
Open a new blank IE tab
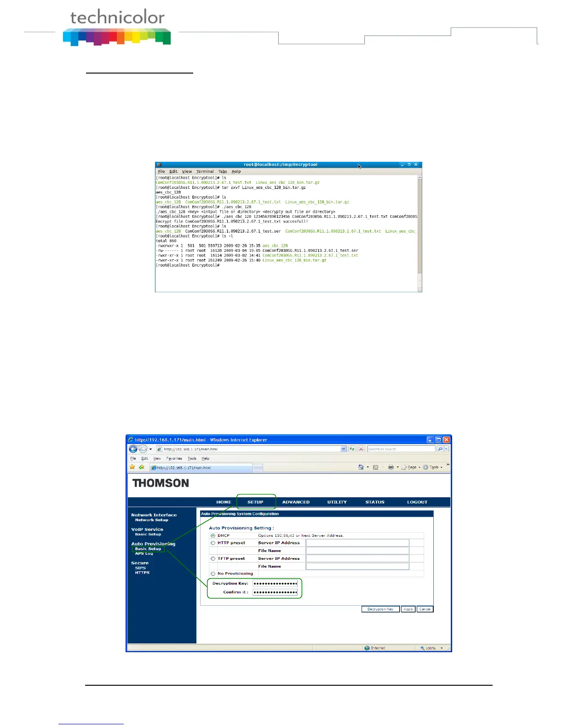pyautogui.click(x=258, y=468)
